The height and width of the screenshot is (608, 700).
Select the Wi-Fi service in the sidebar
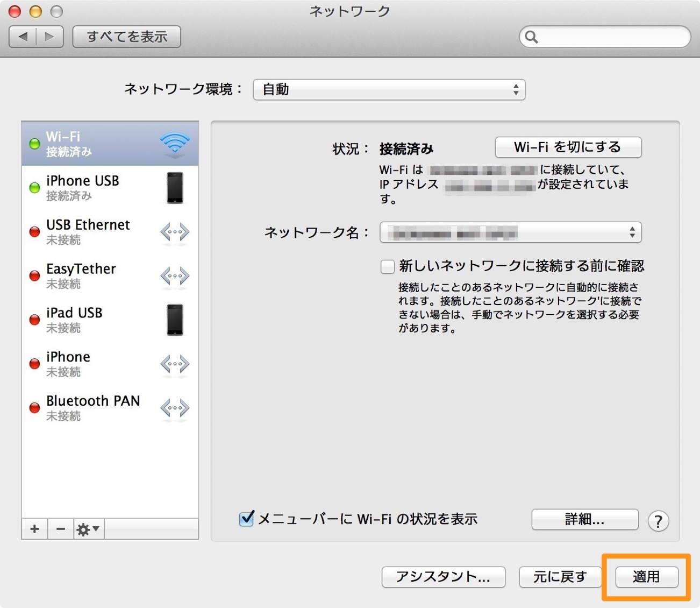(110, 144)
